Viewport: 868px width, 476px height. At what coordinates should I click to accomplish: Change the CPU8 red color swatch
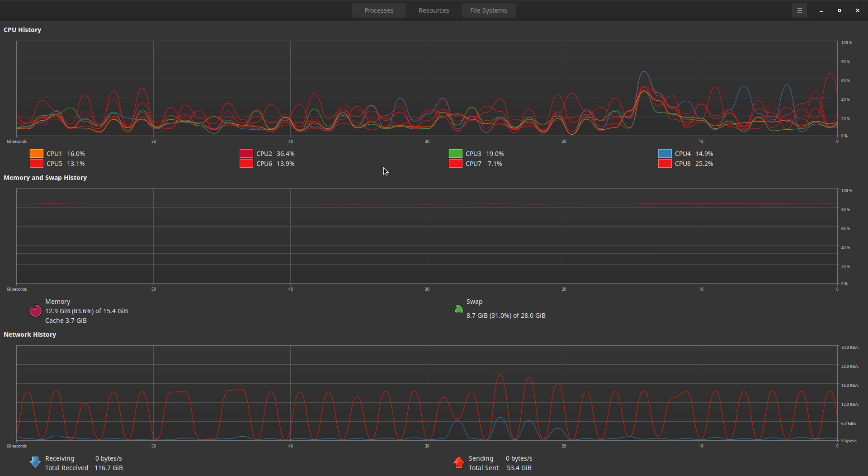coord(665,164)
